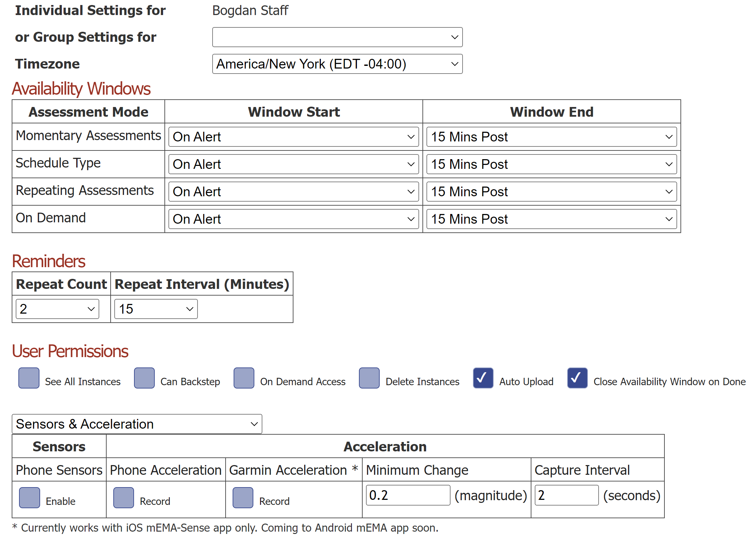Enable Delete Instances permission

tap(369, 378)
